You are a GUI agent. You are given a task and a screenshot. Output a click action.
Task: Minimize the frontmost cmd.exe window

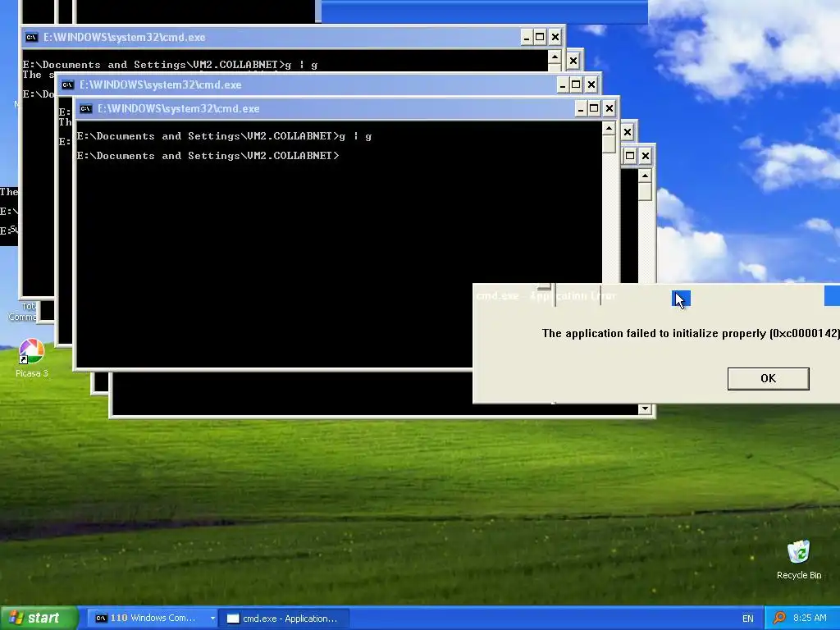click(x=581, y=109)
